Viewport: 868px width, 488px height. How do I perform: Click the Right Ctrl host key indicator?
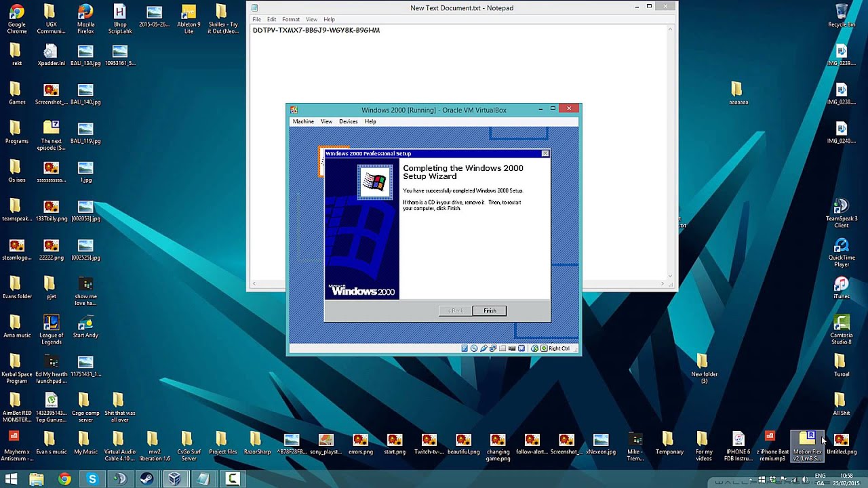coord(559,348)
